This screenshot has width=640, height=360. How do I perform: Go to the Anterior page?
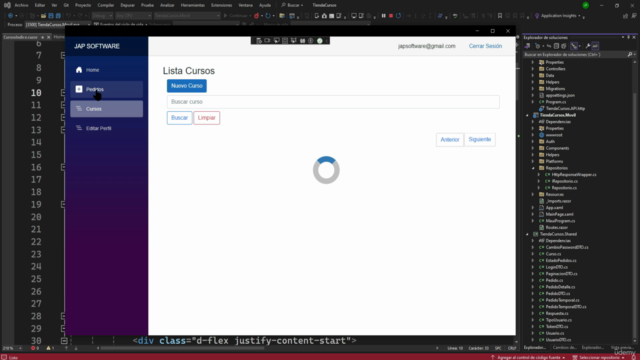(x=450, y=140)
